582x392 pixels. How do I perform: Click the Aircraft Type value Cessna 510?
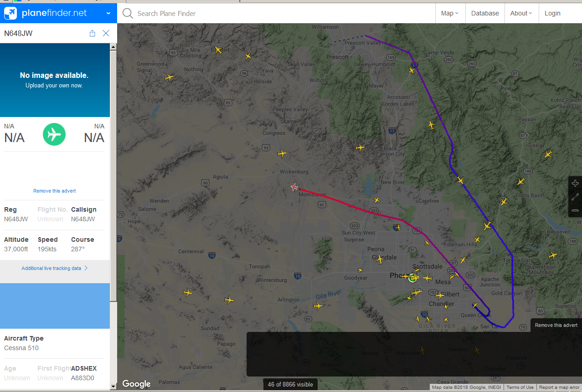pyautogui.click(x=21, y=348)
